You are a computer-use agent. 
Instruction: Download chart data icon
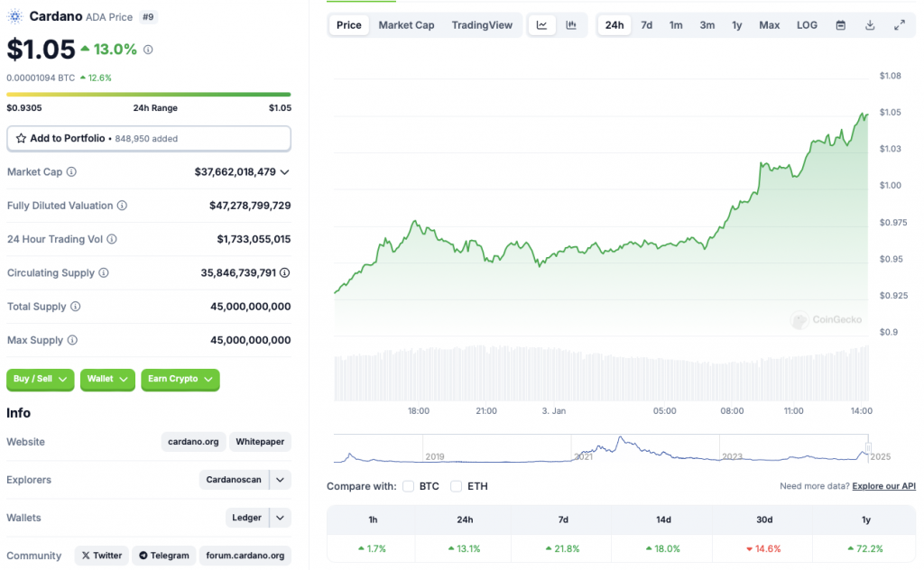(x=870, y=24)
